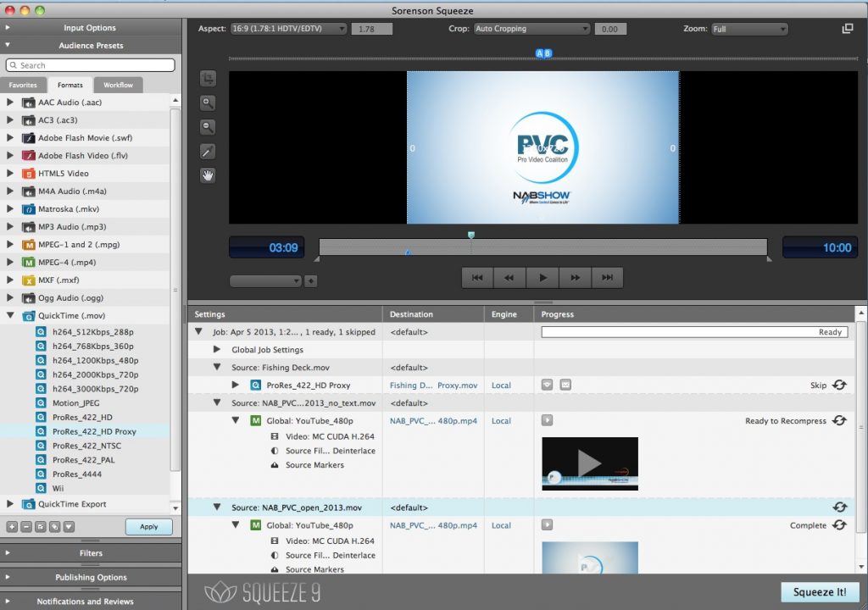Jump to the end of the clip
This screenshot has width=868, height=610.
(x=607, y=278)
